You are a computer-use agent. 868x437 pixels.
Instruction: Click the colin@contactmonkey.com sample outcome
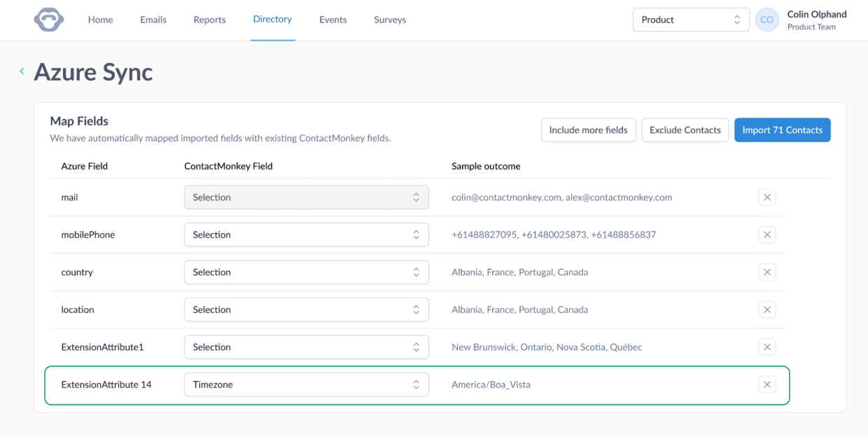click(562, 197)
